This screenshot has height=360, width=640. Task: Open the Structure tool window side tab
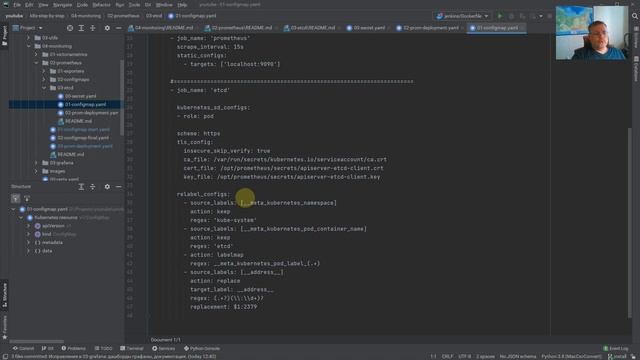click(4, 296)
